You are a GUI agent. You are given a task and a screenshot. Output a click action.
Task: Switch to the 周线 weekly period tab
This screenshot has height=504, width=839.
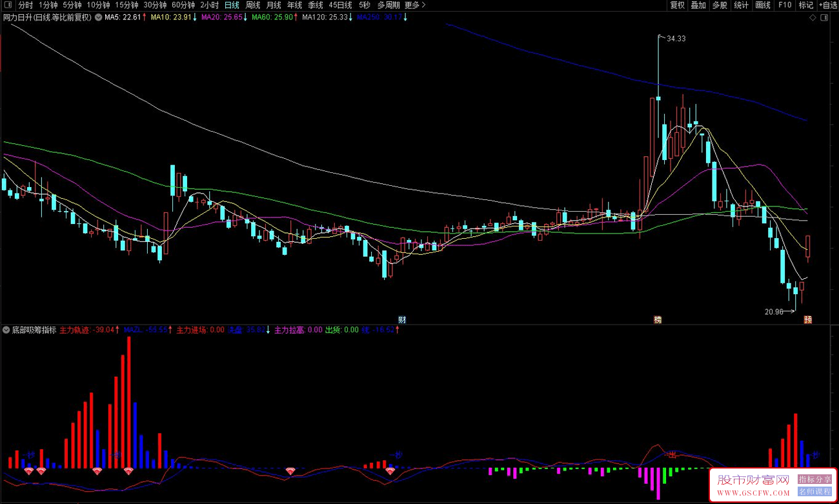point(252,5)
